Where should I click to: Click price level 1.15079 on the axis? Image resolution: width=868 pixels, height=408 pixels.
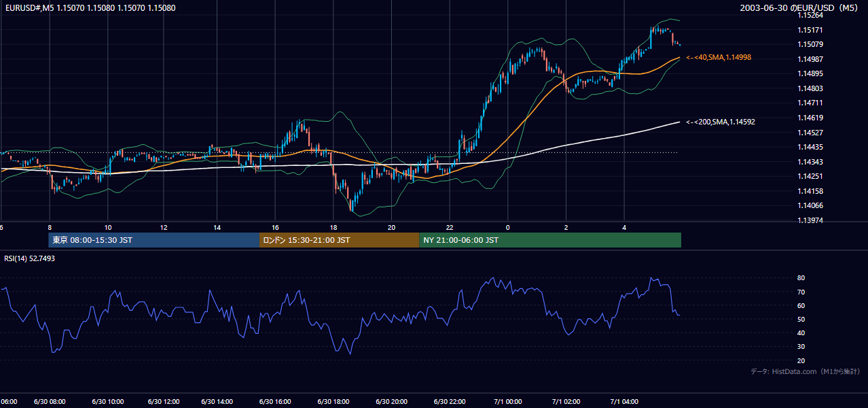(810, 45)
